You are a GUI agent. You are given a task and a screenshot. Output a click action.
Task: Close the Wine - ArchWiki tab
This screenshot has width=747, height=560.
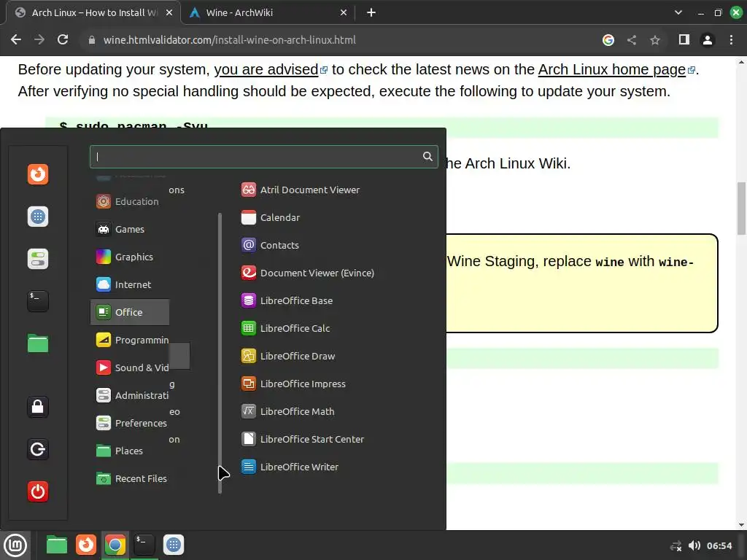pos(344,13)
